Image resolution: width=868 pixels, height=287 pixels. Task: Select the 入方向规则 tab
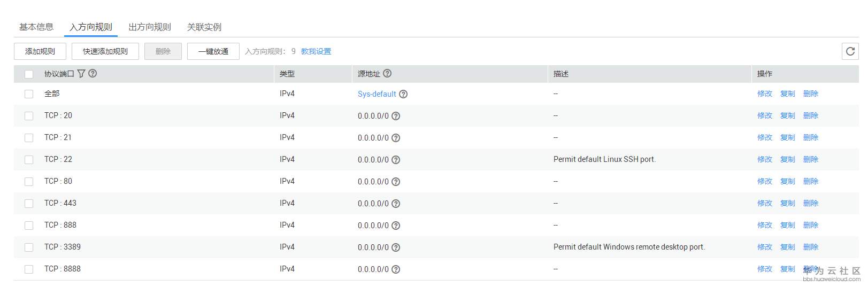pyautogui.click(x=91, y=27)
